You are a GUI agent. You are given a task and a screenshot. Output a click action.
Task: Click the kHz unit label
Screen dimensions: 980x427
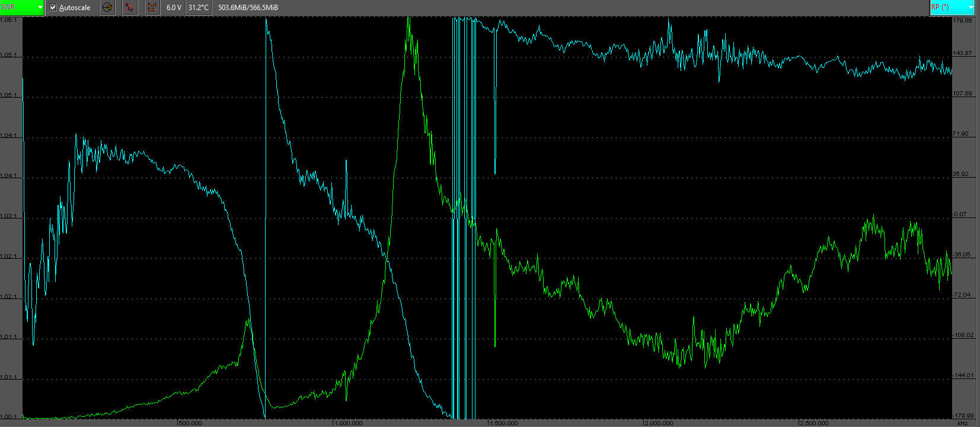(x=962, y=423)
